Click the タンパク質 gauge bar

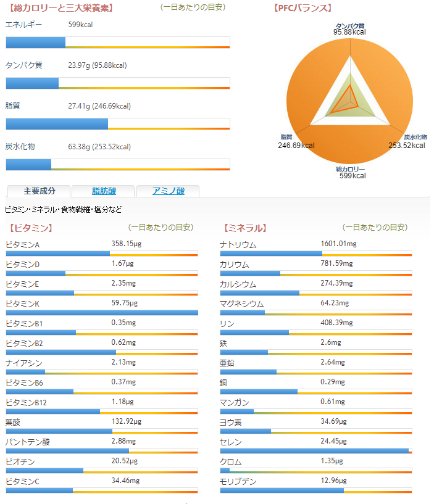click(117, 83)
